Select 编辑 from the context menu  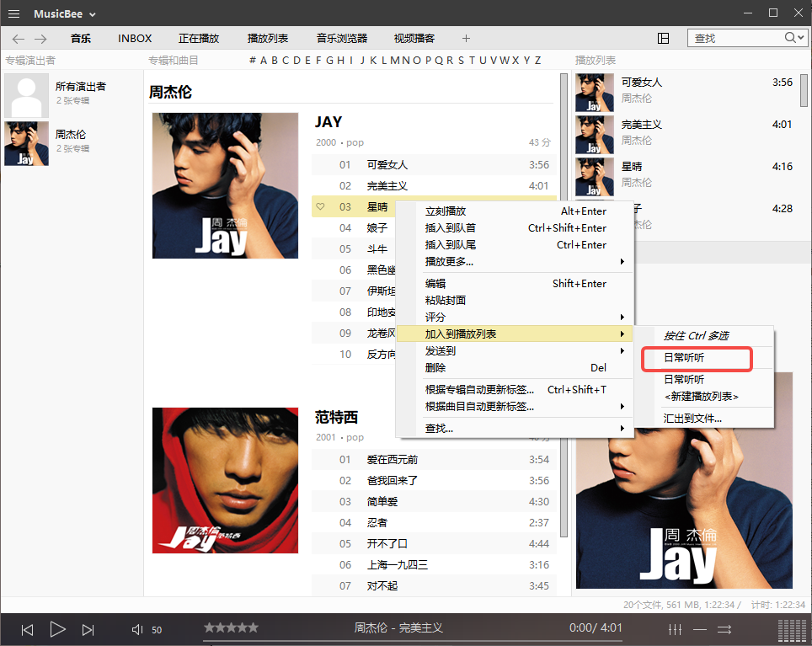(x=515, y=284)
